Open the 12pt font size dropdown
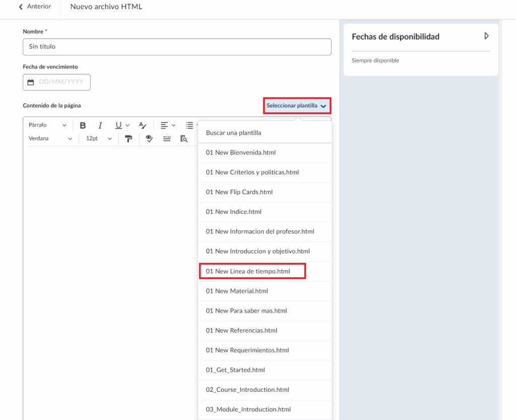516x420 pixels. tap(98, 139)
